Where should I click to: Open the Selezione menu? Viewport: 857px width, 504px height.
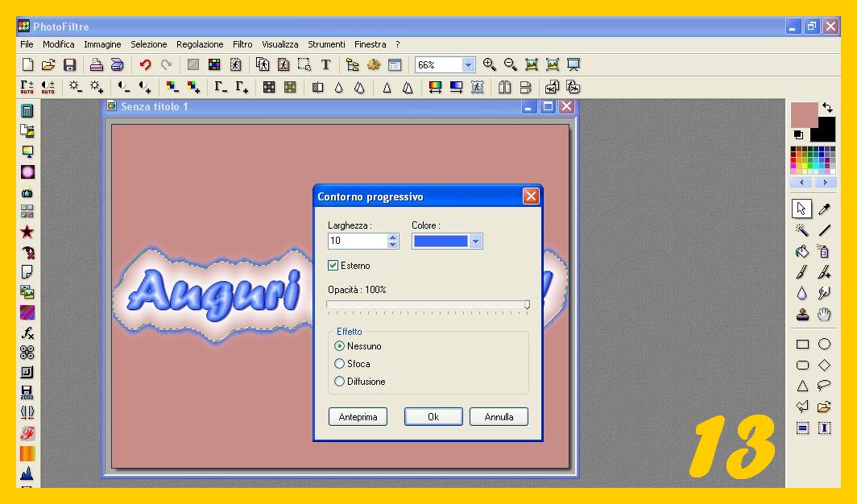click(149, 45)
